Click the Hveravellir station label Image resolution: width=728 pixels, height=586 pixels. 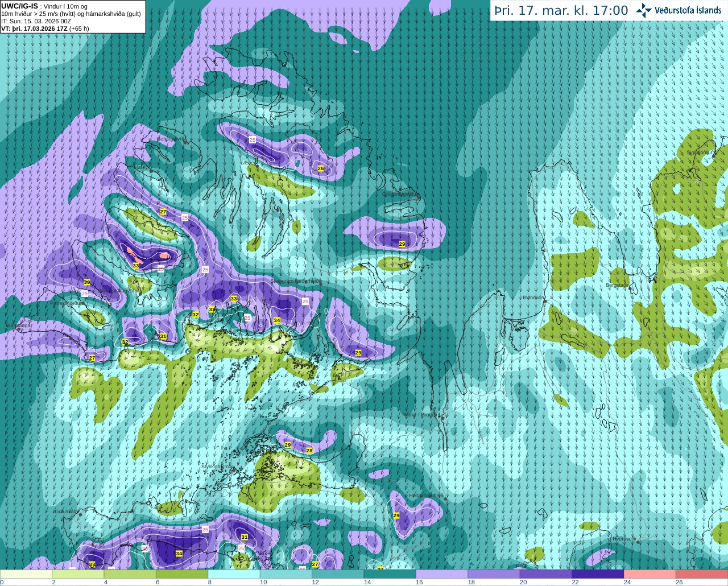[624, 538]
